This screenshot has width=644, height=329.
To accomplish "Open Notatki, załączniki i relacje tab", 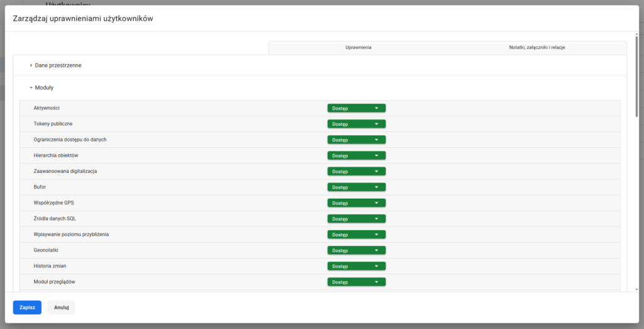I will [x=536, y=48].
